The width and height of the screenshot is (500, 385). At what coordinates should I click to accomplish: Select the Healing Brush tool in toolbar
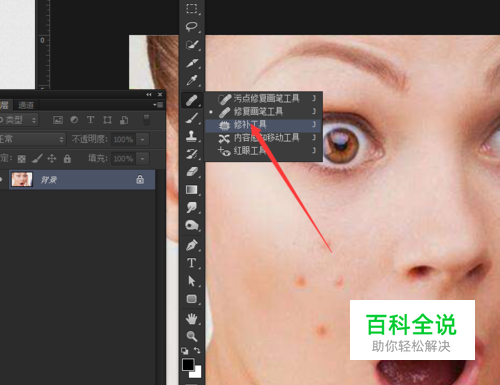click(192, 100)
